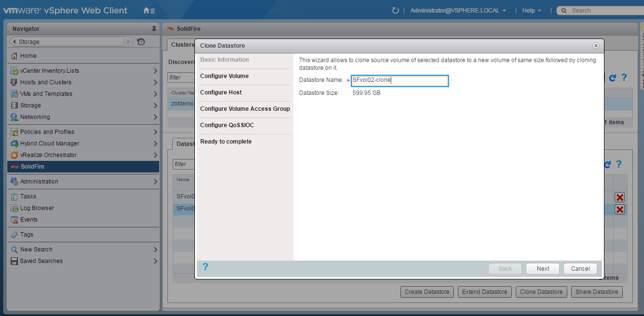Expand Policies and Profiles chevron

pyautogui.click(x=155, y=132)
